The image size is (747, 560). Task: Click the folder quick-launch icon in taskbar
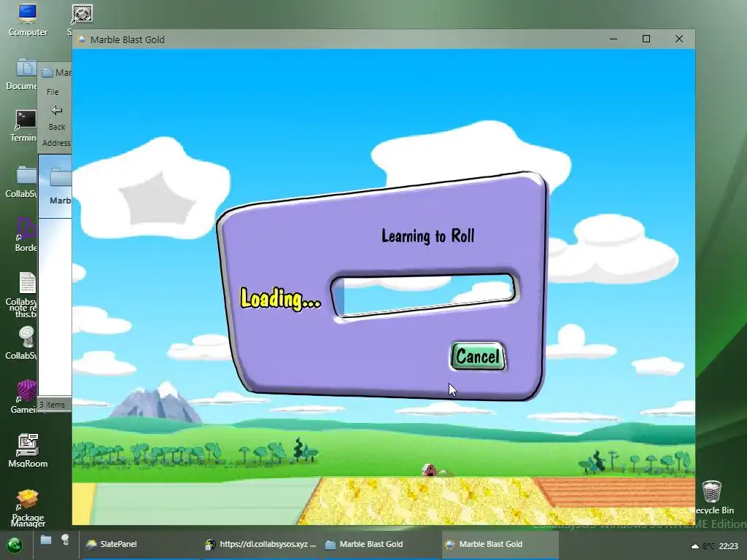point(46,540)
